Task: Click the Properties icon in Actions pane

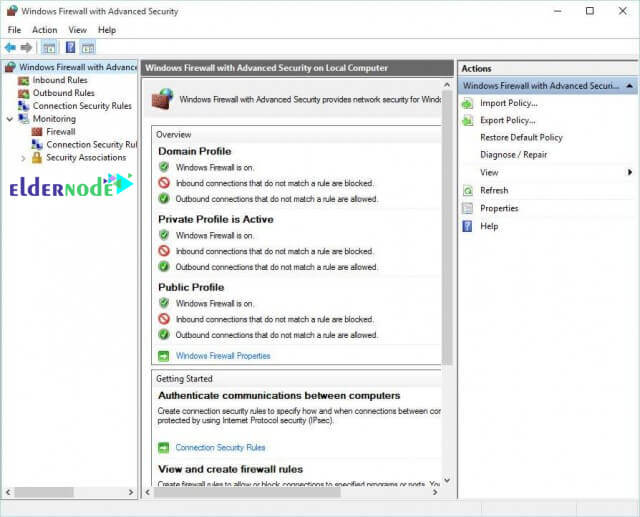Action: [467, 209]
